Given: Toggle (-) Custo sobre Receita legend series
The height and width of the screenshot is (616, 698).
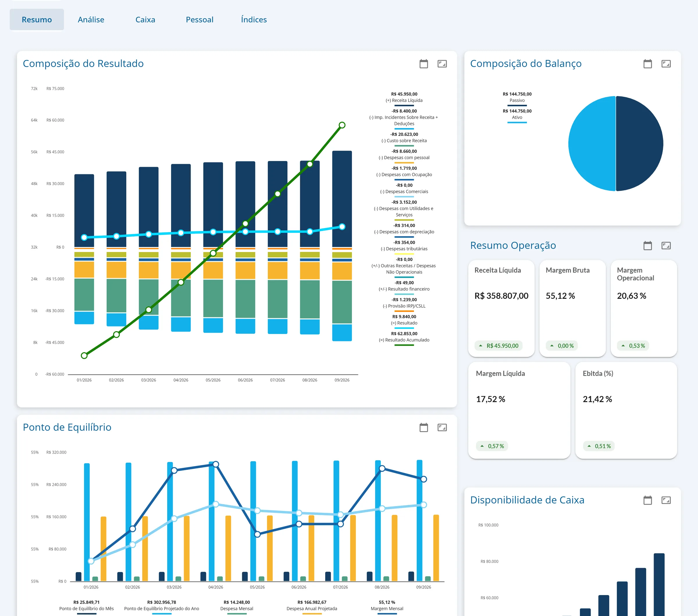Looking at the screenshot, I should [404, 139].
